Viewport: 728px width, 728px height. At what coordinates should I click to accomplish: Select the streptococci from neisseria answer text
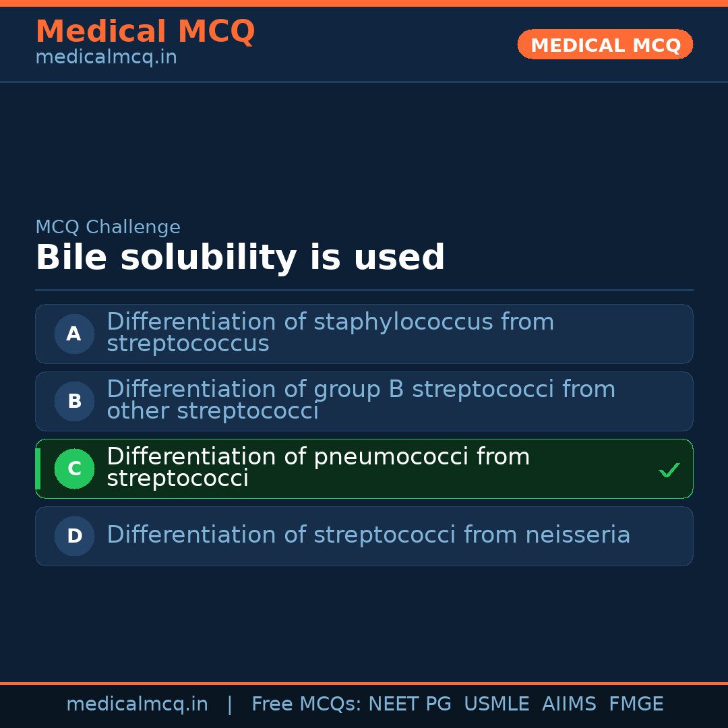pos(368,535)
